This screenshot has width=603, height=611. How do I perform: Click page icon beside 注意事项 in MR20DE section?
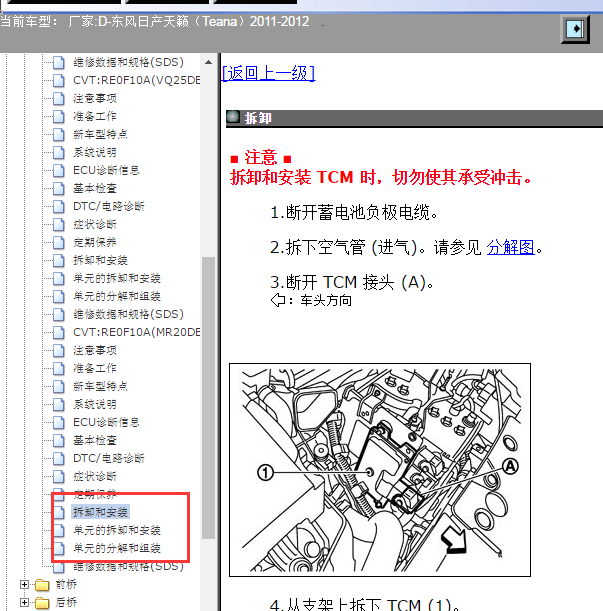(58, 350)
